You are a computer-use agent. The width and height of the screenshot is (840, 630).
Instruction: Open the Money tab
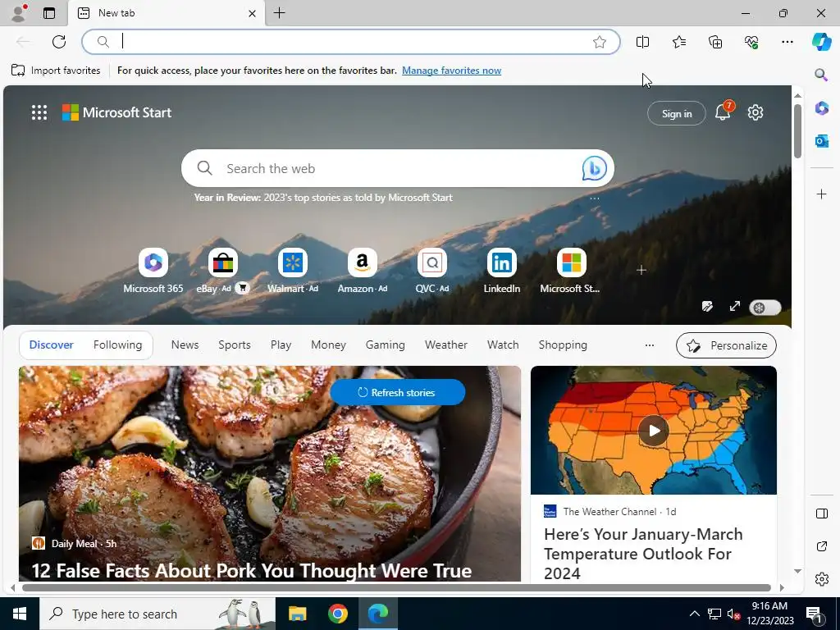coord(328,345)
